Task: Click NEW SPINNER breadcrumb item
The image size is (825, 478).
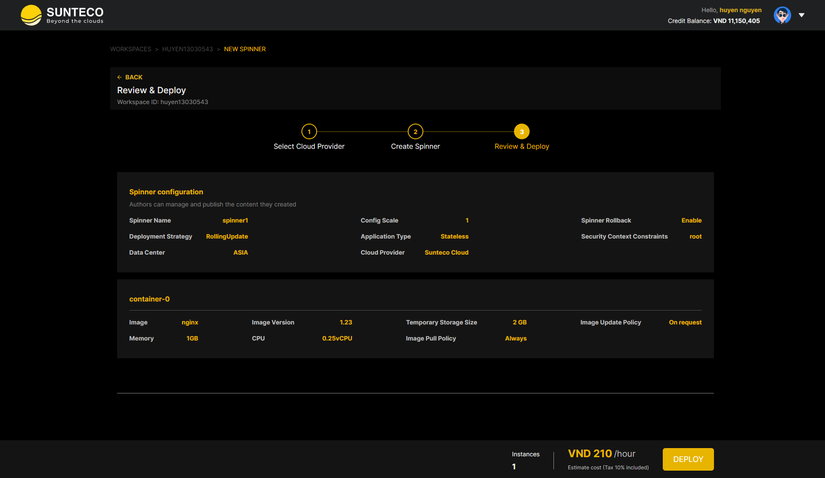Action: click(x=245, y=49)
